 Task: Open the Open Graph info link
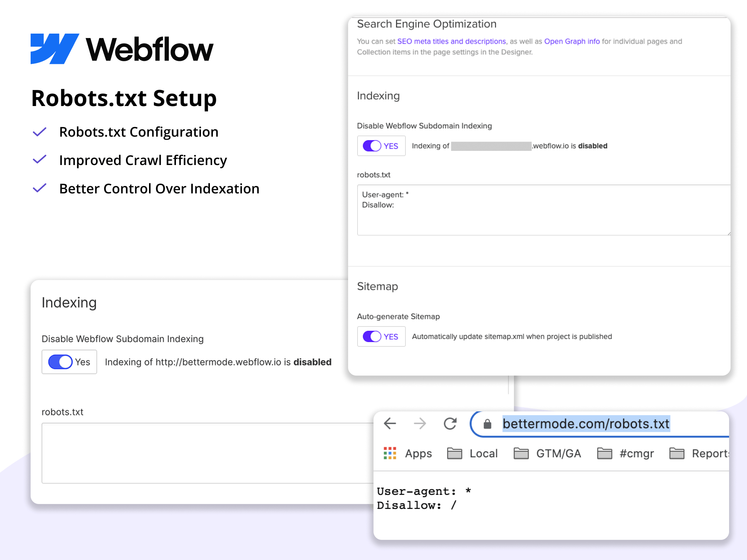[572, 41]
